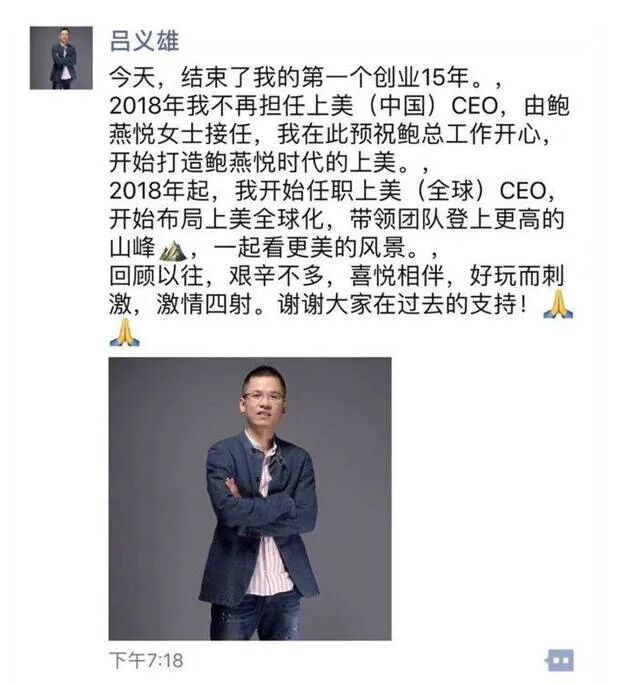
Task: Click the mountain emoji after 山峰
Action: [173, 250]
